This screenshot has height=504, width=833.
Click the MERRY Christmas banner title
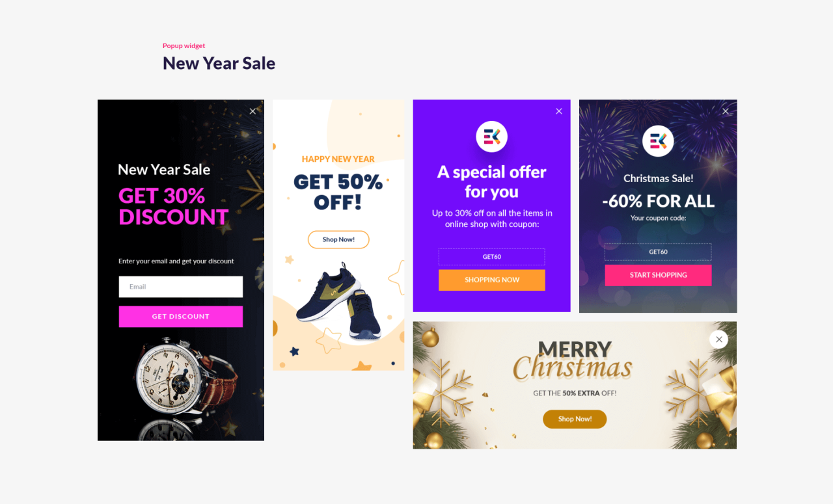[573, 360]
